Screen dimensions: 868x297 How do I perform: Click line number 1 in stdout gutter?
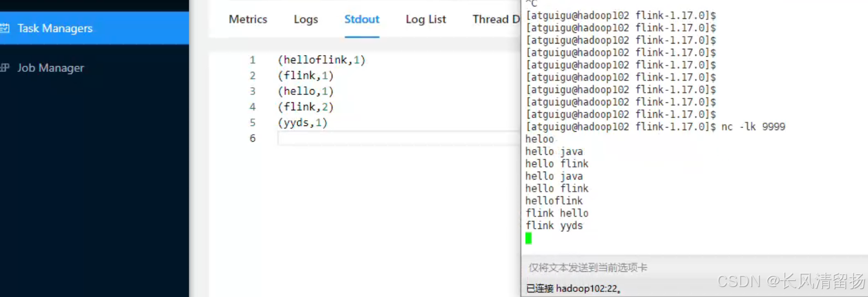[x=253, y=60]
